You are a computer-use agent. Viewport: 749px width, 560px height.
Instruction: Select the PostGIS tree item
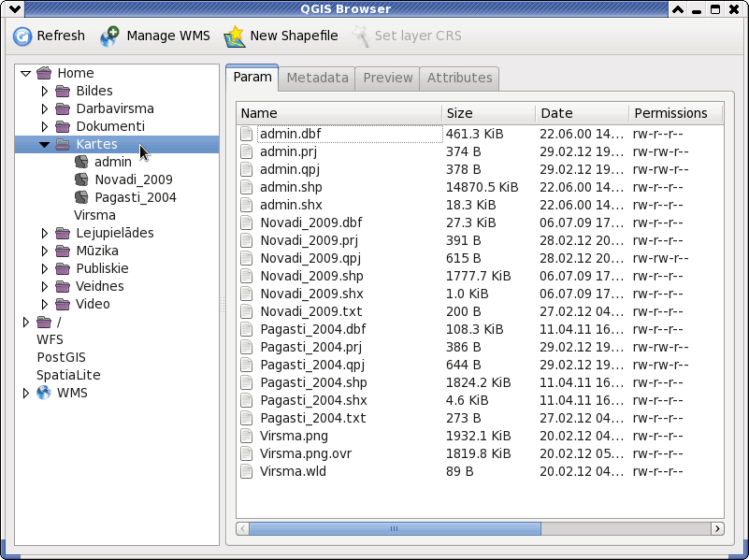(61, 357)
